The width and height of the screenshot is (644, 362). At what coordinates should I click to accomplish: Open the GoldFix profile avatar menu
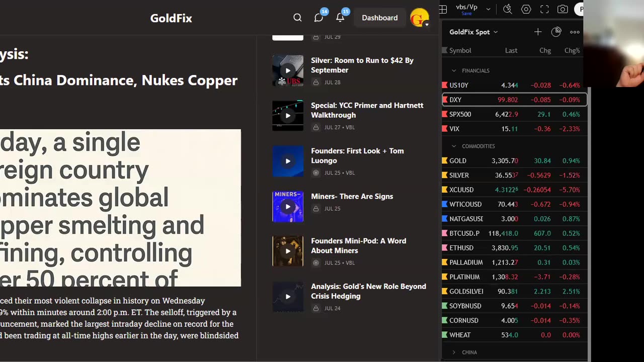click(419, 18)
